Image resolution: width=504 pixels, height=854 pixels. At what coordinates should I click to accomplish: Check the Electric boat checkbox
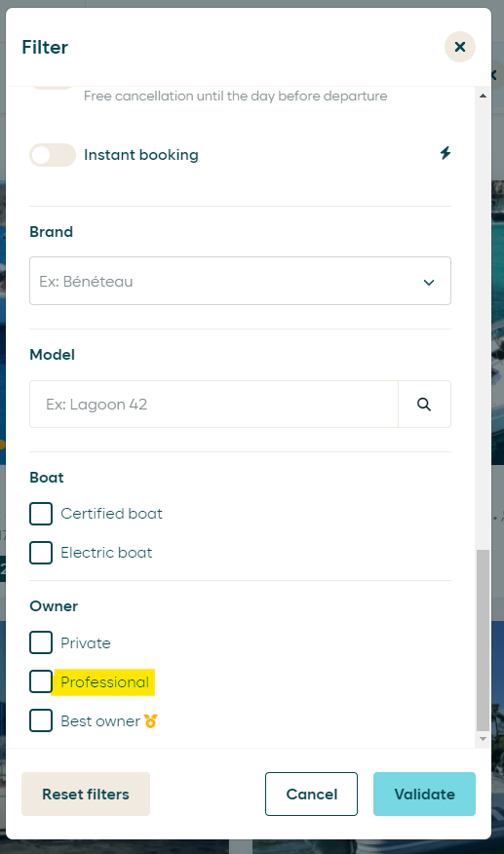pyautogui.click(x=41, y=553)
